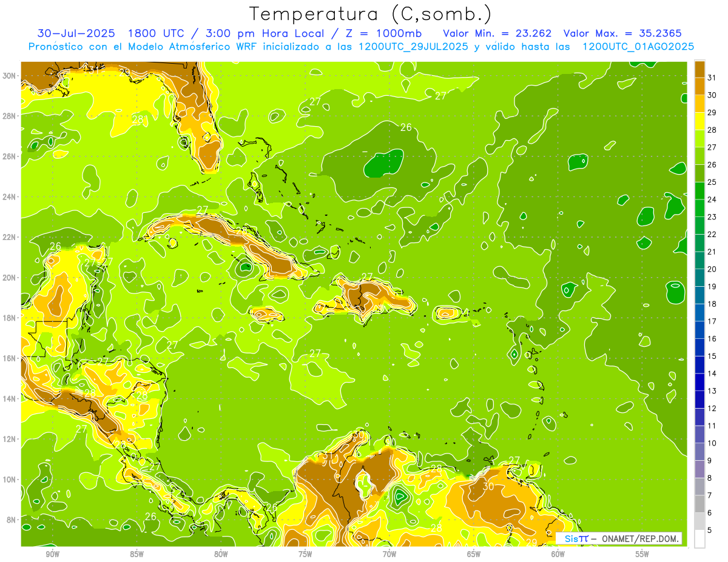Image resolution: width=728 pixels, height=562 pixels.
Task: Click the 'Temperatura (C,somb.)' chart title
Action: click(x=370, y=14)
